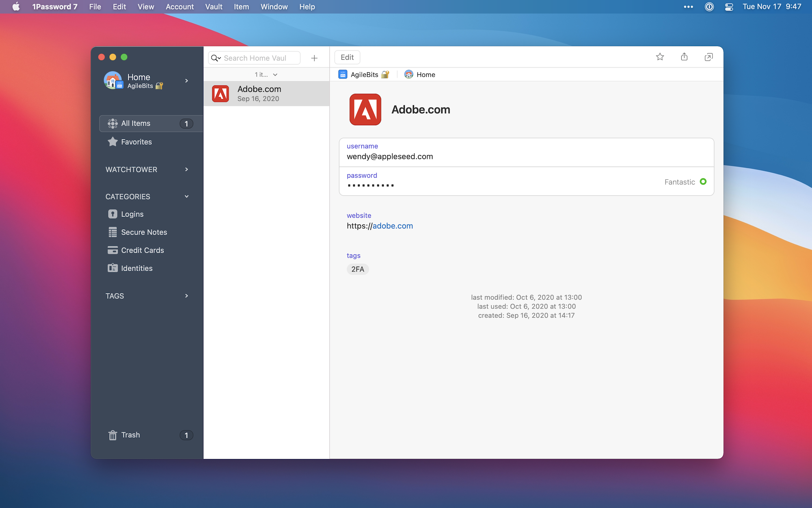Click the adobe.com website hyperlink
Viewport: 812px width, 508px height.
393,225
